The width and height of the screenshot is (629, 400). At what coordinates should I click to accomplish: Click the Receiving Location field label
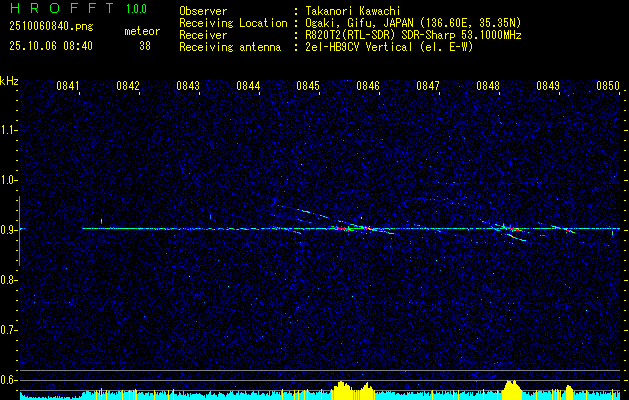pos(233,23)
